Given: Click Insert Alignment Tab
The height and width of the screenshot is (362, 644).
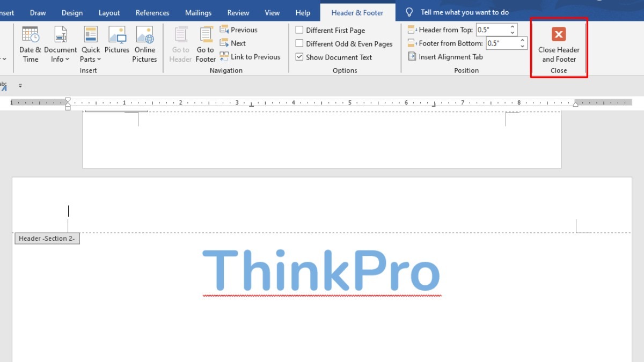Looking at the screenshot, I should tap(445, 57).
